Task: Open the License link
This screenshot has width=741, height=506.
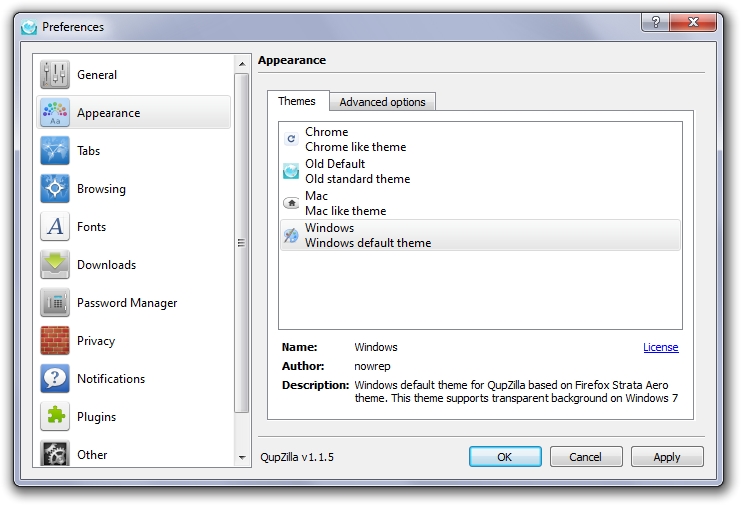Action: (661, 347)
